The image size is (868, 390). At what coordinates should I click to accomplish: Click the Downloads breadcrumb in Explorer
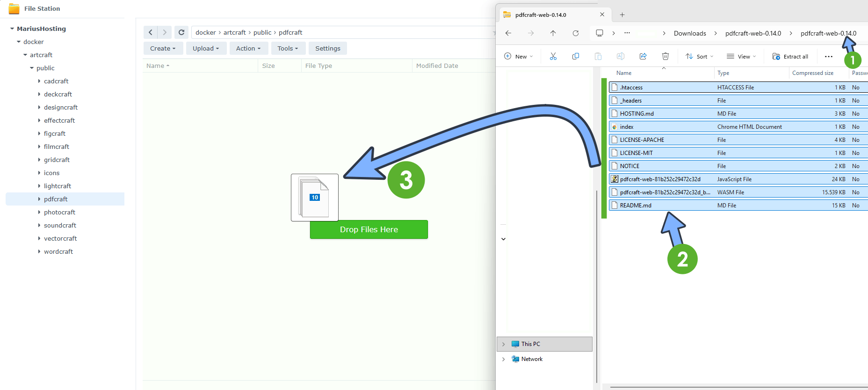click(690, 33)
